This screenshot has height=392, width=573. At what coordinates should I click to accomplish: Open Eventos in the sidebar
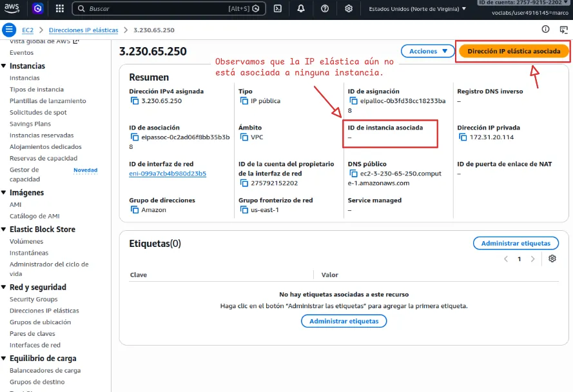(x=21, y=53)
